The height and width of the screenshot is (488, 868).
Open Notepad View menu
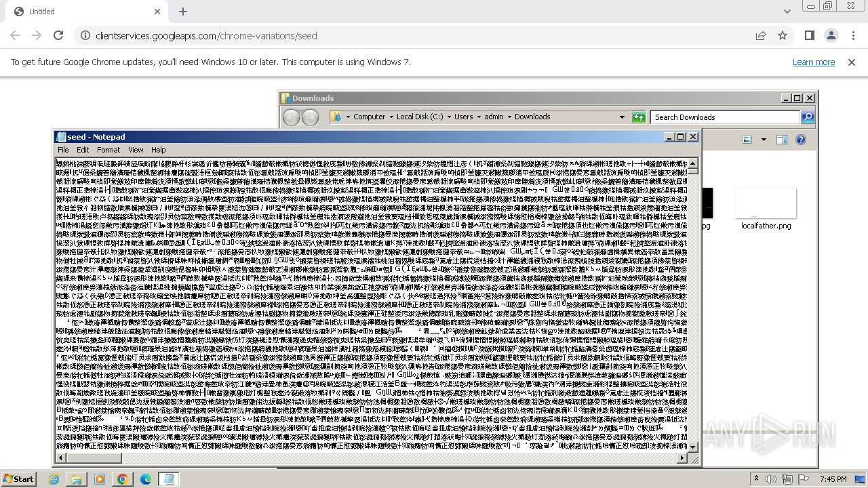(x=136, y=150)
